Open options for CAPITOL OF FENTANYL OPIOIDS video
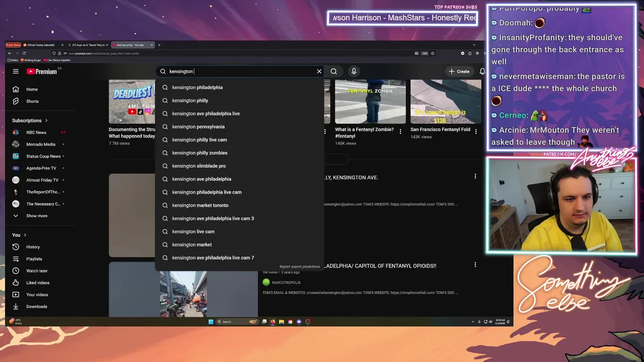Screen dimensions: 644x362 click(x=475, y=264)
